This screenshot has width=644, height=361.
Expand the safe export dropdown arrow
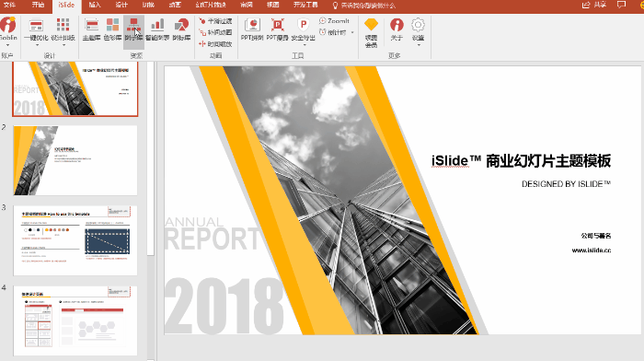point(304,45)
